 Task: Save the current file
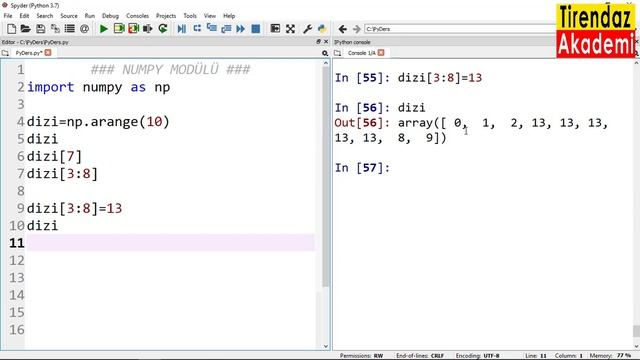pyautogui.click(x=40, y=29)
